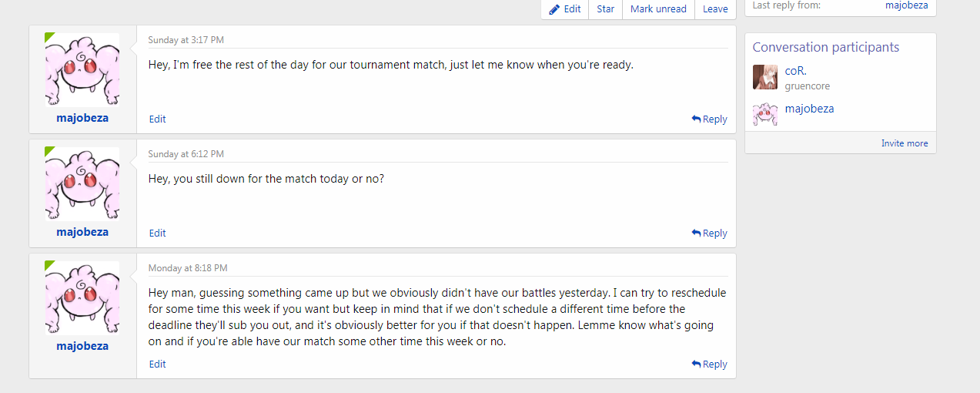
Task: Click majobeza avatar on first message
Action: (x=82, y=69)
